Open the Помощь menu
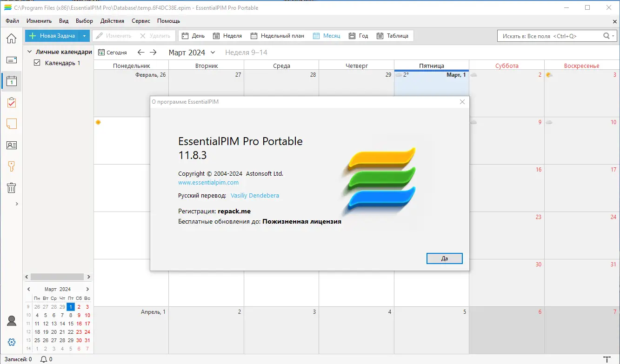Screen dimensions: 620x364 168,21
